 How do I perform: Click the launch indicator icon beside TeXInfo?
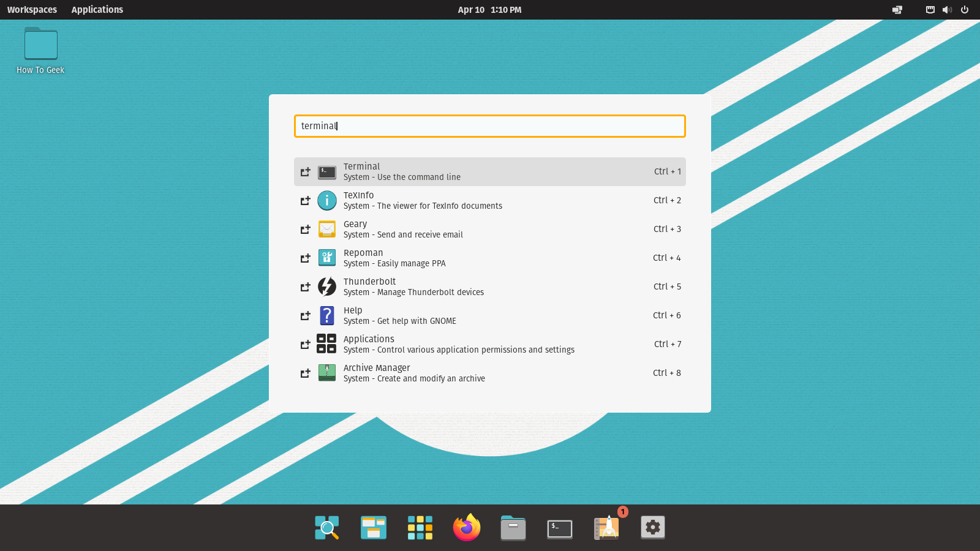(x=305, y=201)
